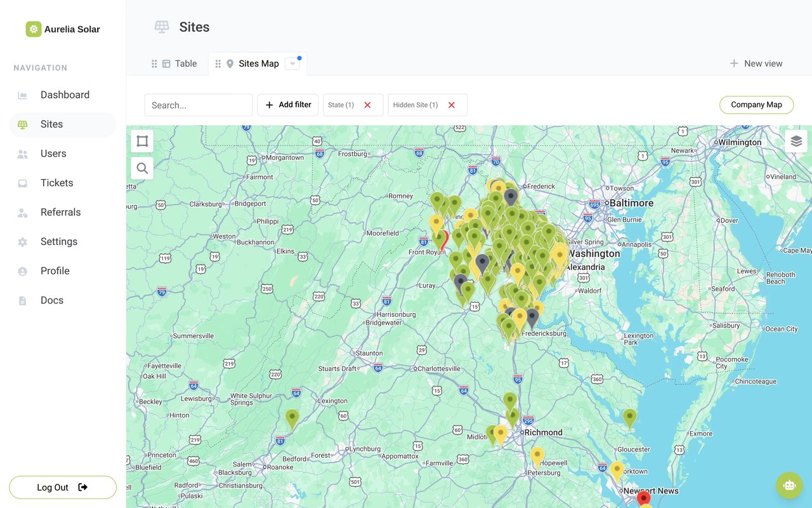
Task: Activate the rectangle area select map tool
Action: coord(142,141)
